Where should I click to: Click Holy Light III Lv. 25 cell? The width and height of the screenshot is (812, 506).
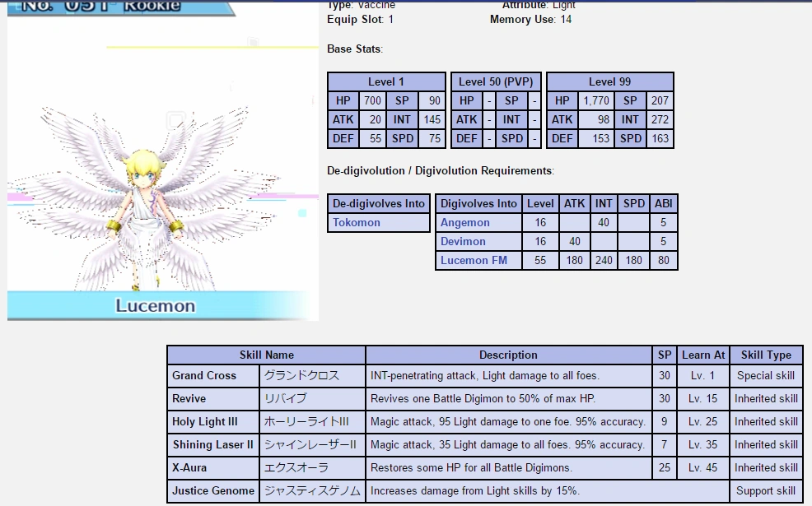[x=703, y=421]
